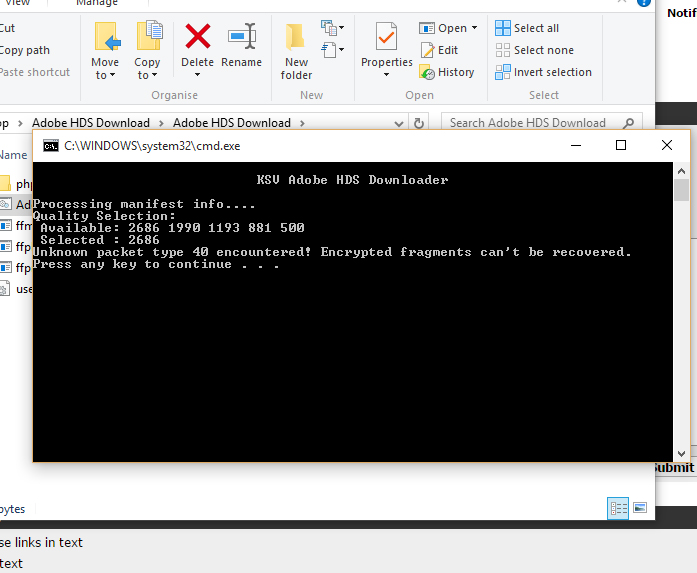Click the New item icon in ribbon
697x573 pixels.
(x=328, y=28)
